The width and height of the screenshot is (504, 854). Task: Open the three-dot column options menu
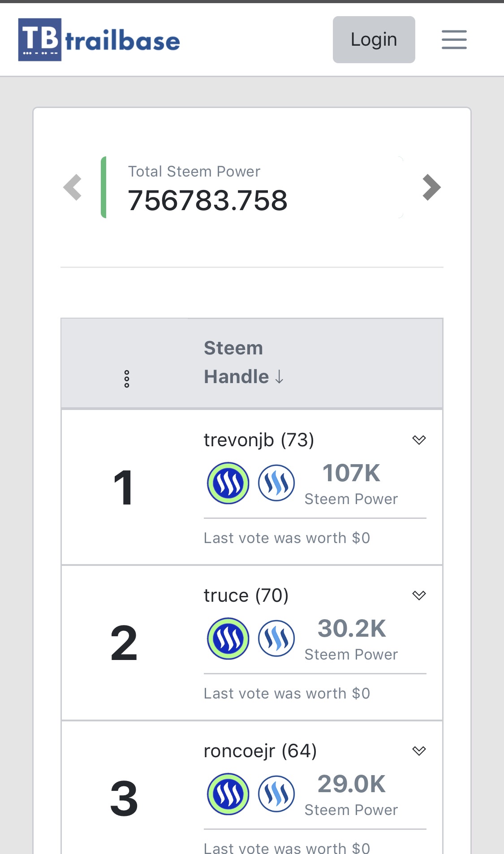pos(127,379)
